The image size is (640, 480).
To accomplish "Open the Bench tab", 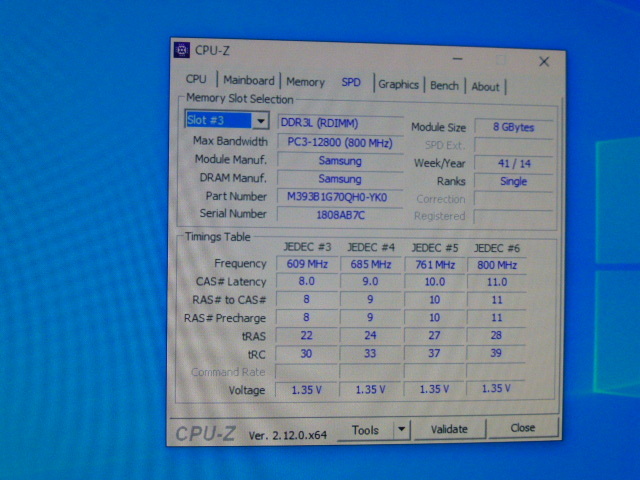I will point(444,86).
